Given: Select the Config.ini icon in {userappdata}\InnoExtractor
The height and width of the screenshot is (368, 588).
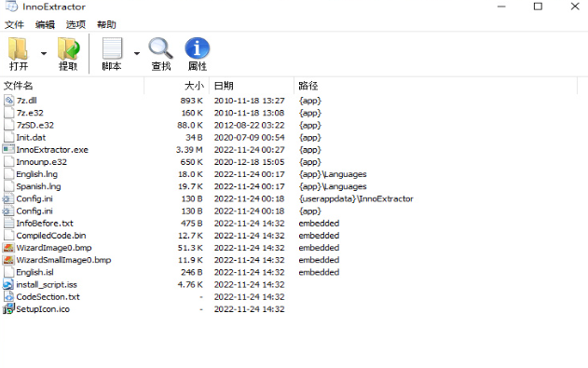Looking at the screenshot, I should point(8,198).
